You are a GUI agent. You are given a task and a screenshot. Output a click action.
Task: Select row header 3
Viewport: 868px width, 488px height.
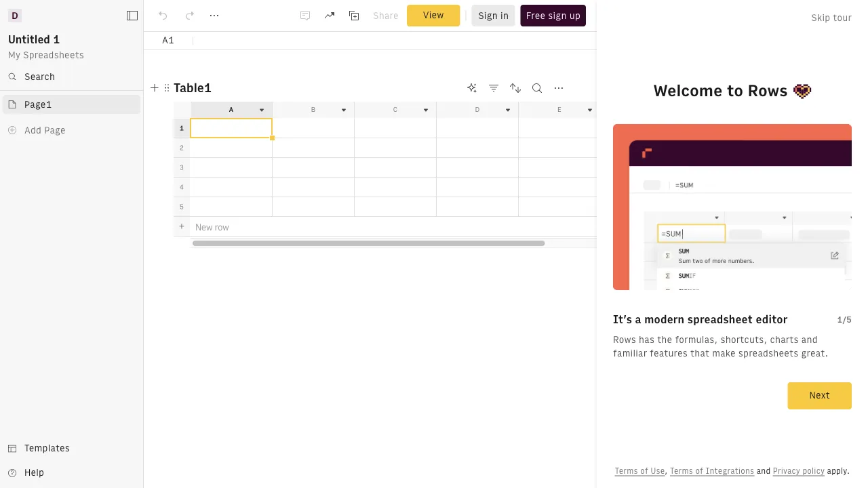[x=182, y=167]
